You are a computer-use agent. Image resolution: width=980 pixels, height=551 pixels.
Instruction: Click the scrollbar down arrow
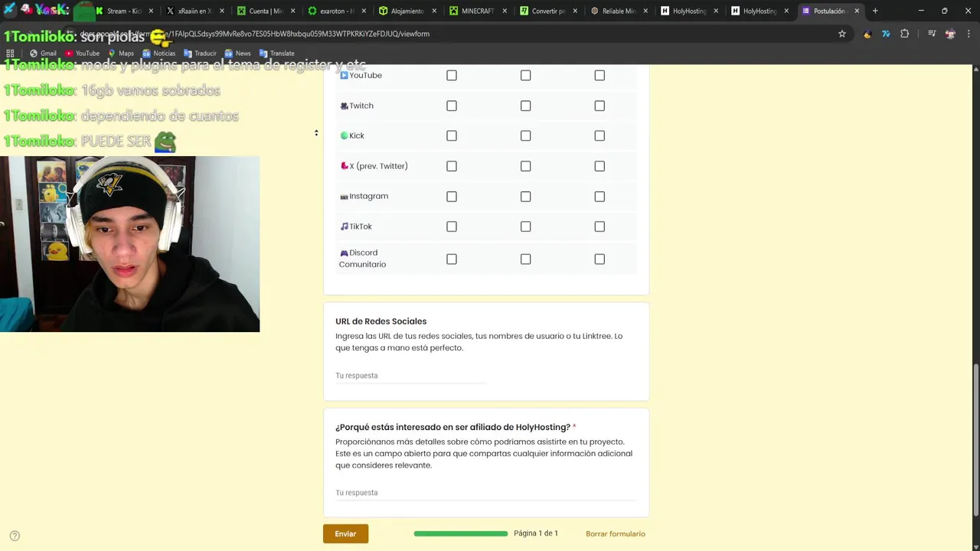pos(975,546)
